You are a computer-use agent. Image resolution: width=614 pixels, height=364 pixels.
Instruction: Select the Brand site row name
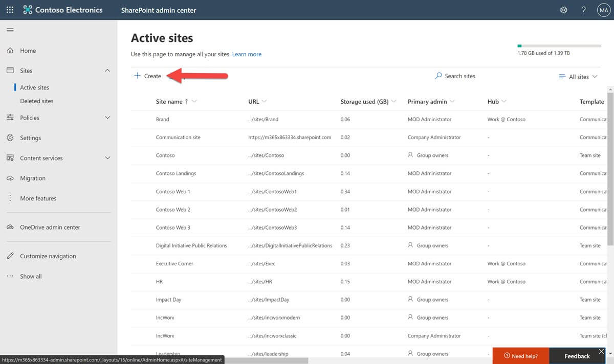[162, 119]
